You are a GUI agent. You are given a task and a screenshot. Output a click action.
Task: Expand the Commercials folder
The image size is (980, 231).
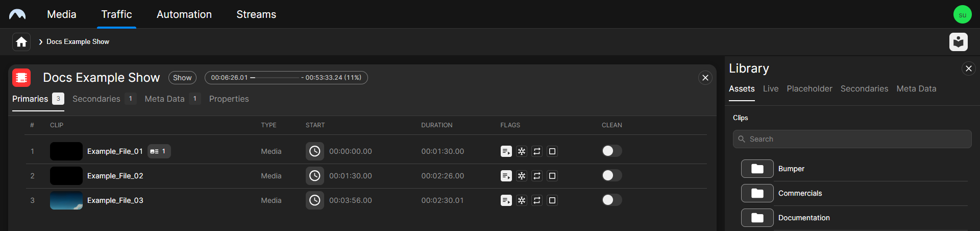click(x=757, y=193)
